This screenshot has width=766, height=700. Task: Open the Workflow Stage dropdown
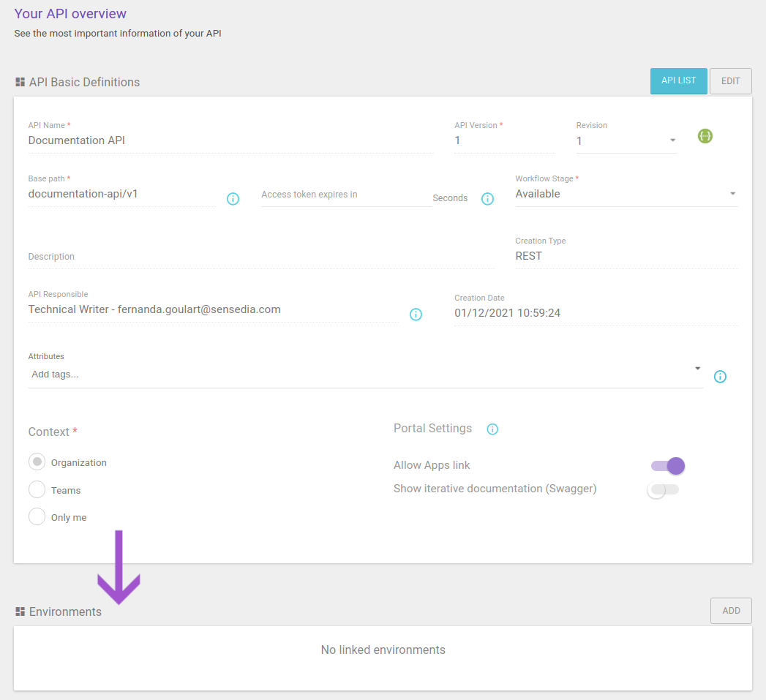click(x=732, y=193)
